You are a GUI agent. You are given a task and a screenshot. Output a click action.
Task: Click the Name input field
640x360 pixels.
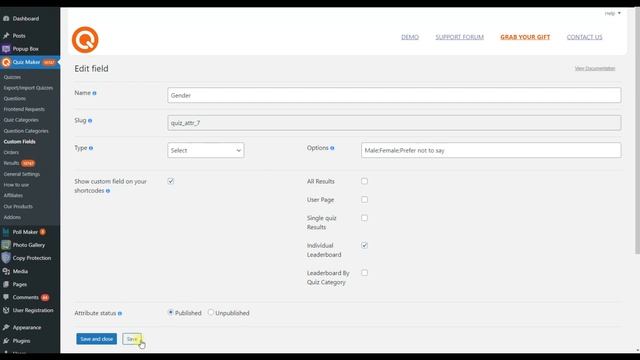[x=394, y=95]
